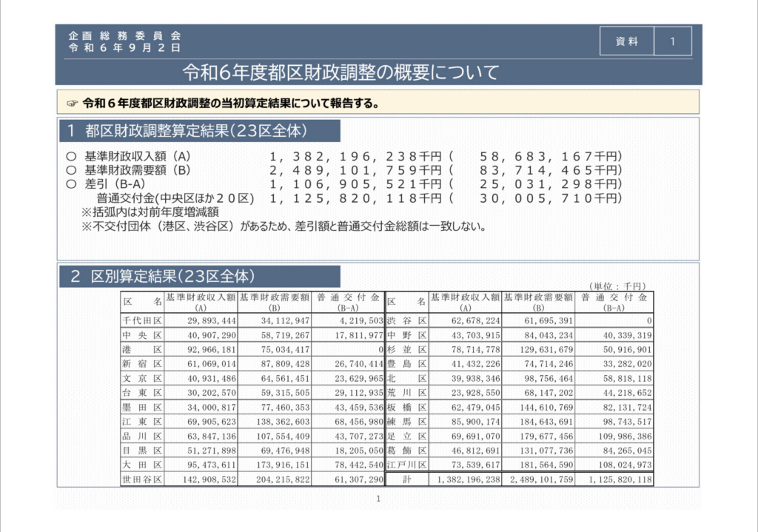Click the value 1,125,820,118千円 for 普通交付金

[356, 198]
